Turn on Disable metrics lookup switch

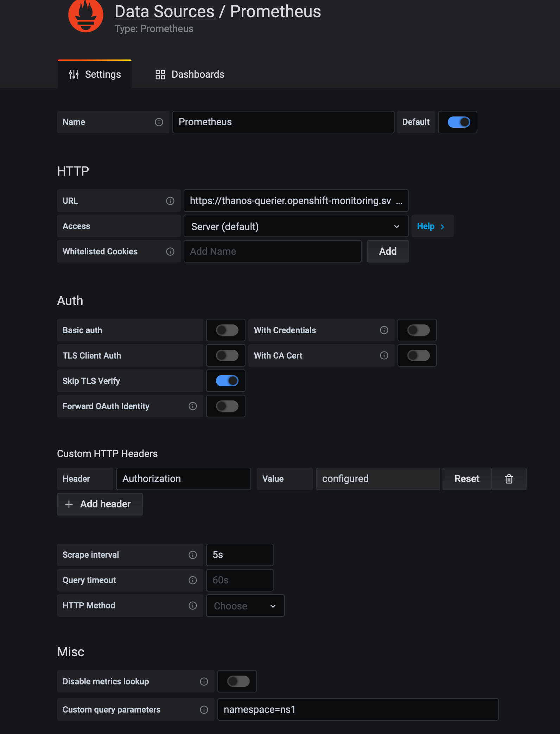[238, 681]
